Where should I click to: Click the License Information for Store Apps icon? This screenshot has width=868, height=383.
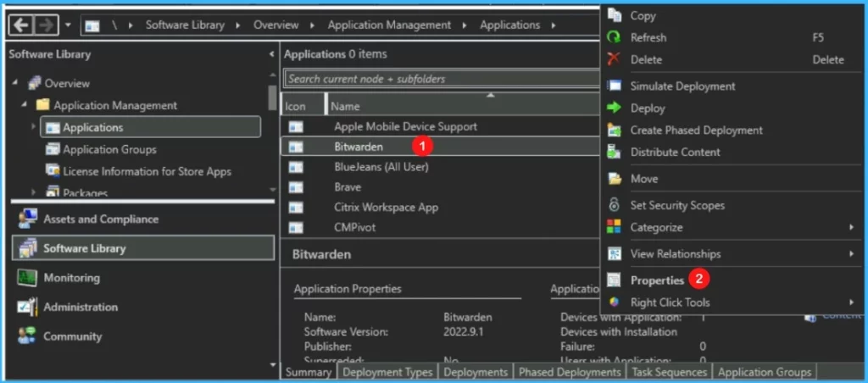53,171
